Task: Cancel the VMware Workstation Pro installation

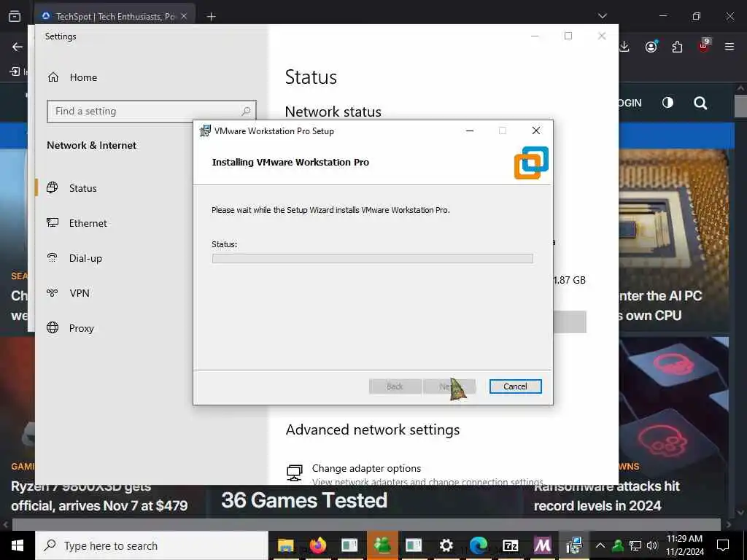Action: tap(516, 386)
